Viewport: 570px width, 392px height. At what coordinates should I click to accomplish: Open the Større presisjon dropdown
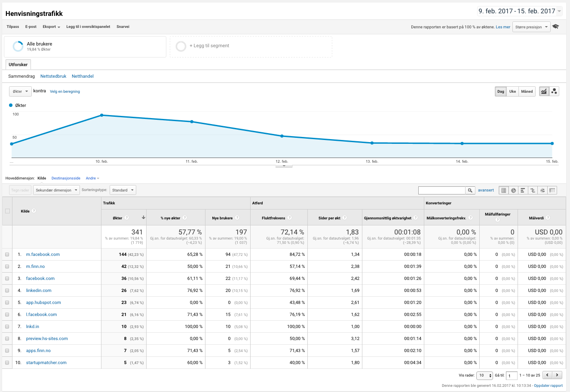tap(531, 27)
